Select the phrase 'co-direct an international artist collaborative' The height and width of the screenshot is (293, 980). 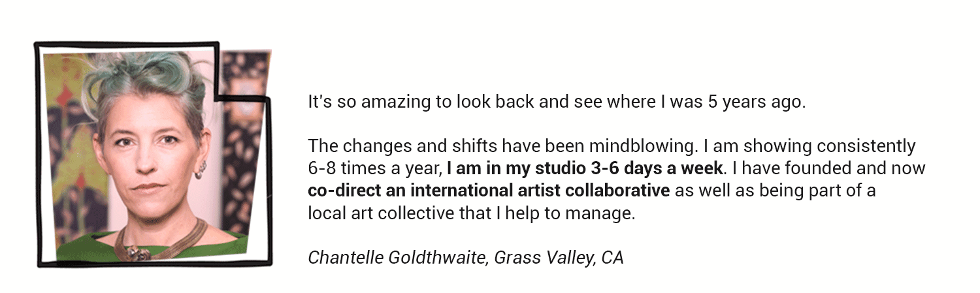(489, 191)
